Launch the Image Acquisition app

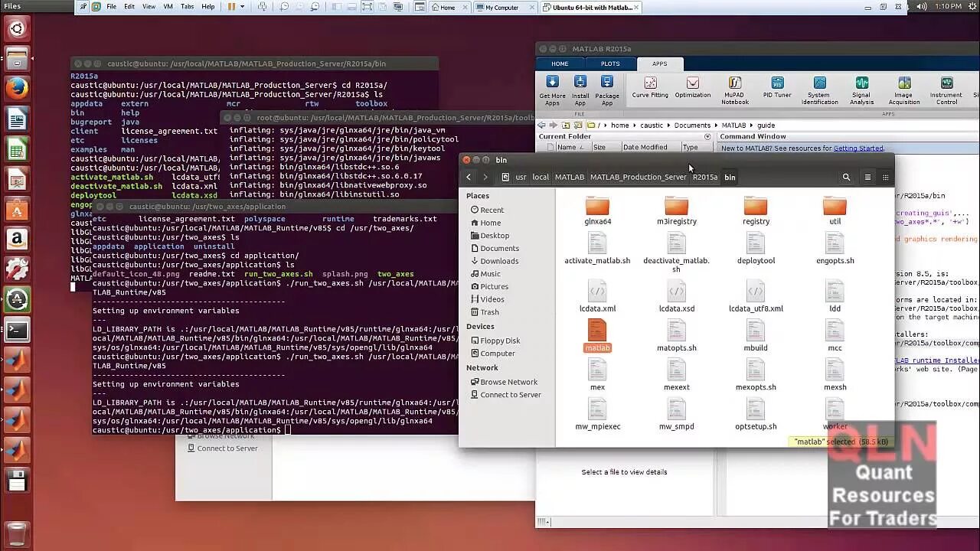(x=904, y=90)
